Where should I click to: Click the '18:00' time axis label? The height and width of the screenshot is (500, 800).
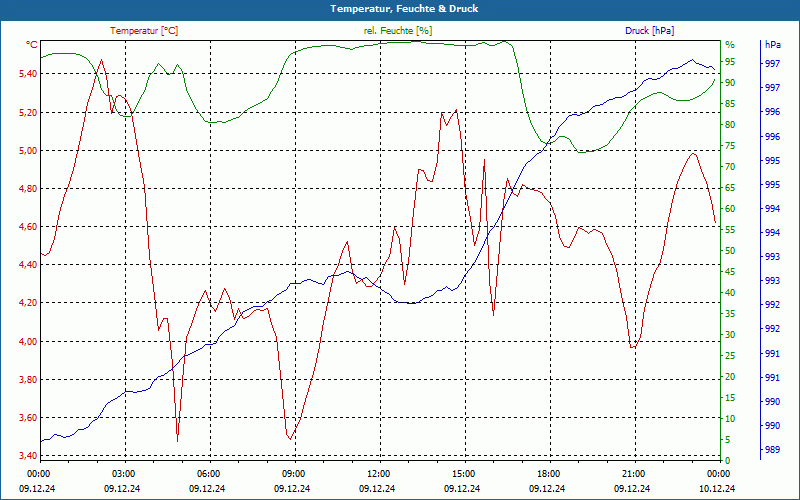pos(549,474)
